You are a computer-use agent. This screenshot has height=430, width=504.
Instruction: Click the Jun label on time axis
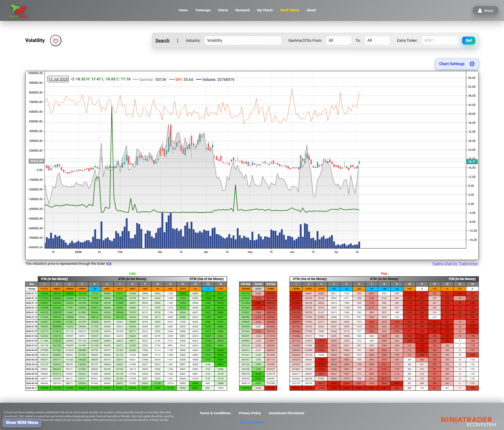click(292, 252)
